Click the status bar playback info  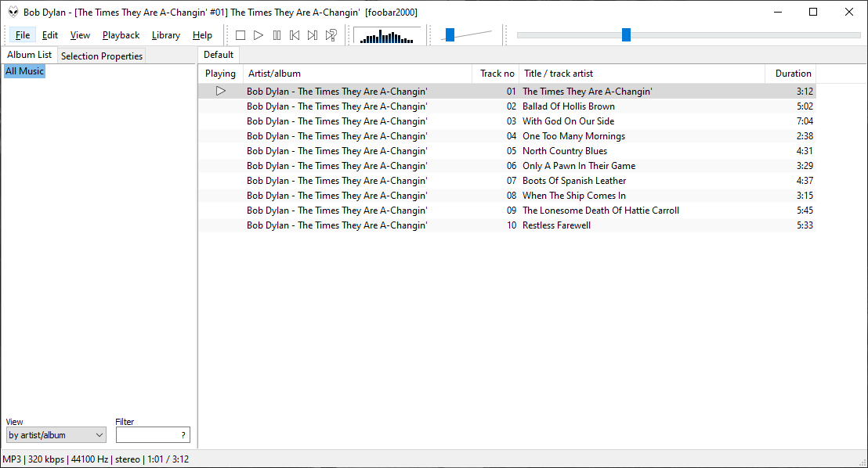click(x=96, y=459)
